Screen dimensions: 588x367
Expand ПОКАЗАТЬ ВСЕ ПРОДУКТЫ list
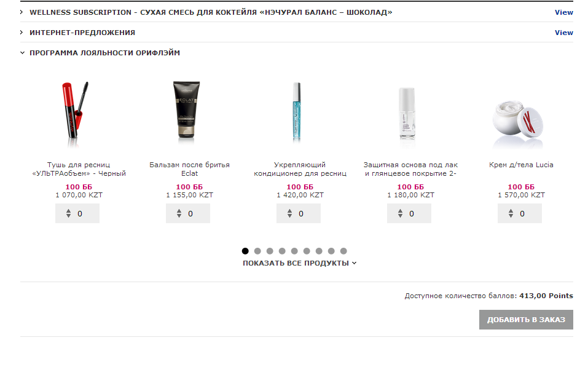(x=299, y=263)
